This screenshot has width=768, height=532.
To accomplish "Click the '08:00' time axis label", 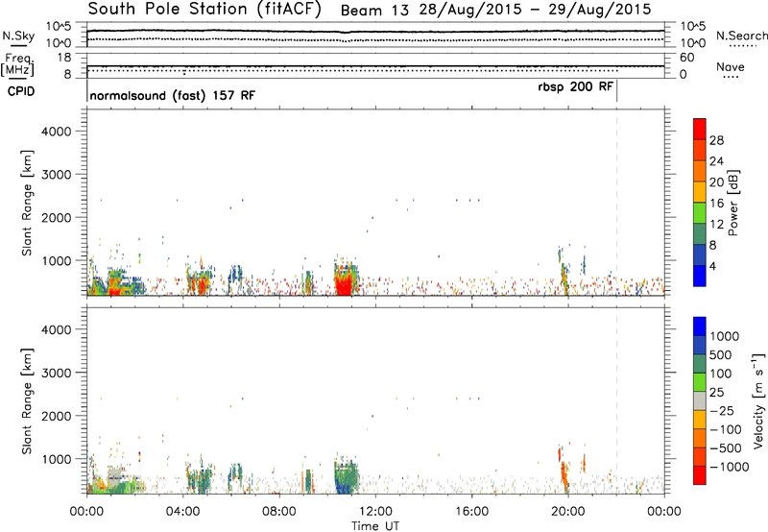I will click(x=279, y=512).
